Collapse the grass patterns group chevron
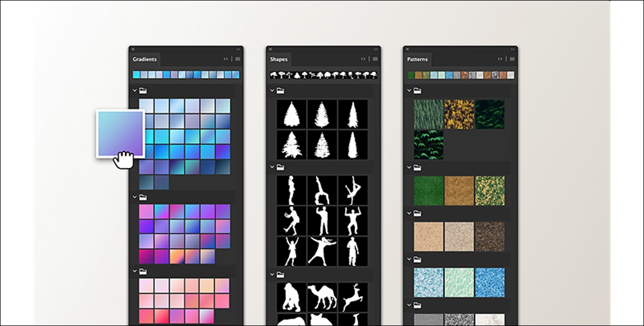 [409, 167]
